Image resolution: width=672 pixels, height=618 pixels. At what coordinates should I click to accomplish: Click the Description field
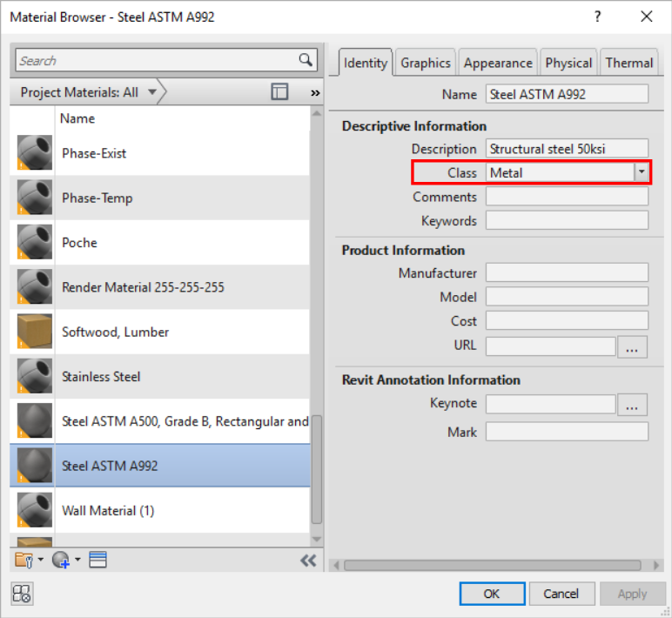click(567, 148)
